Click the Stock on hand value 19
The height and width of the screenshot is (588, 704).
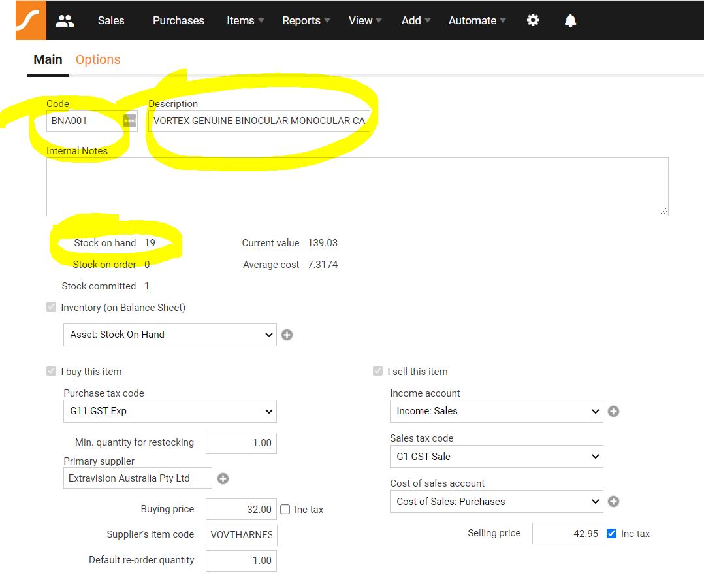pyautogui.click(x=150, y=243)
